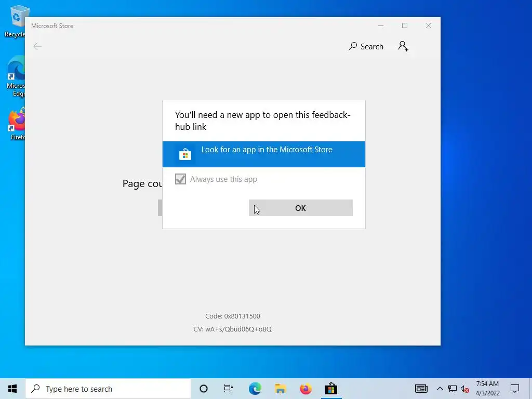This screenshot has width=532, height=399.
Task: Go back using the Store back arrow
Action: pyautogui.click(x=37, y=46)
